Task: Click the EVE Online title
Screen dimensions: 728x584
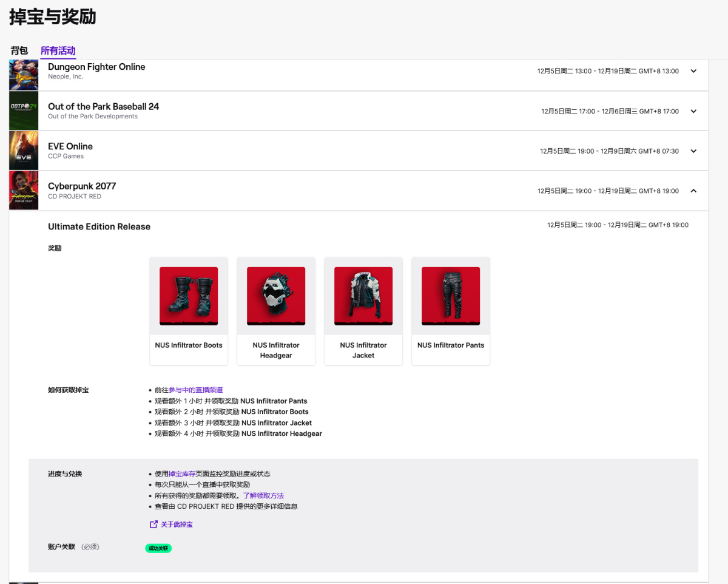Action: pos(70,146)
